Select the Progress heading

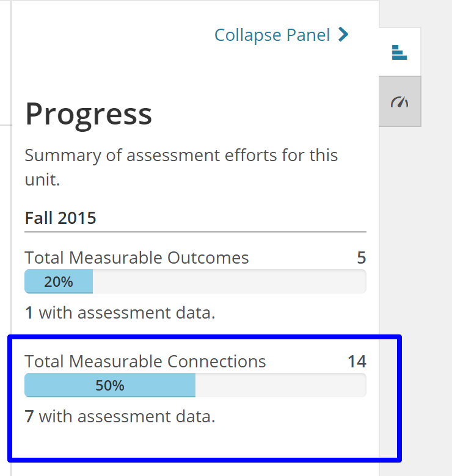(x=89, y=115)
